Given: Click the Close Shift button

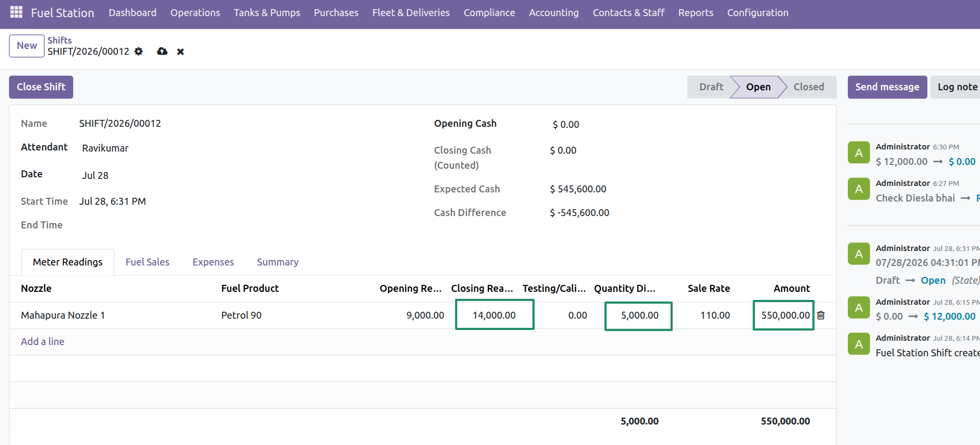Looking at the screenshot, I should [41, 87].
